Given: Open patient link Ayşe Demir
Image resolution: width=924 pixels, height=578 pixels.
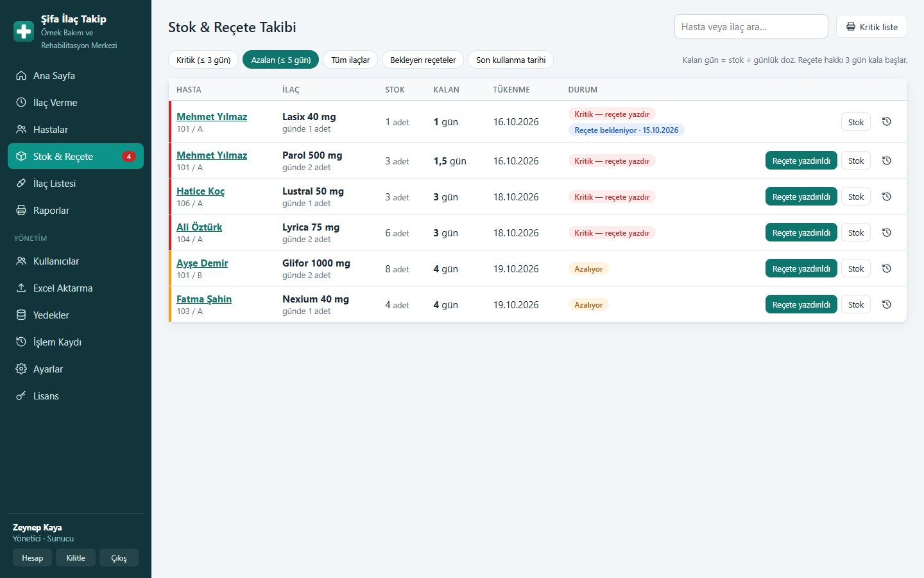Looking at the screenshot, I should pyautogui.click(x=202, y=263).
